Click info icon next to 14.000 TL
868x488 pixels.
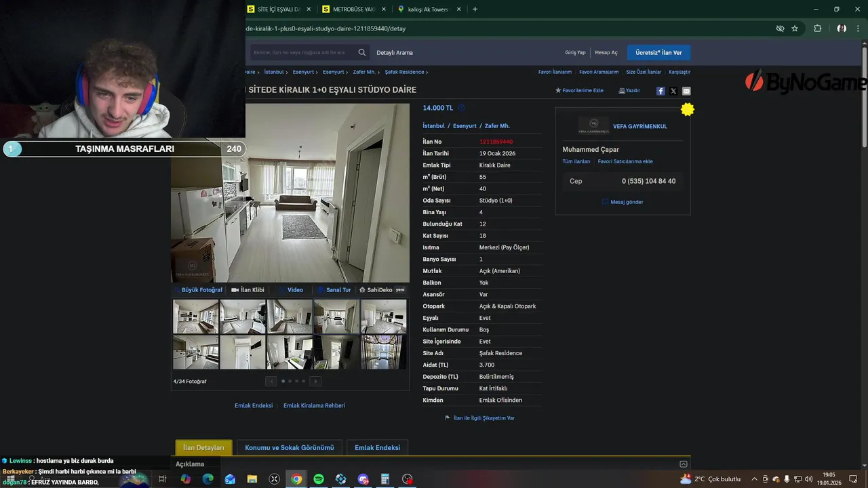point(461,108)
